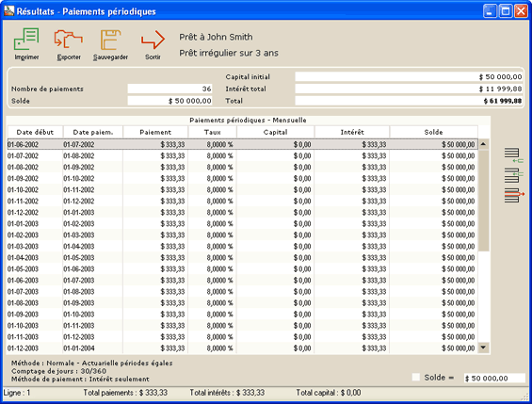Select the row starting 01-12-2003
The height and width of the screenshot is (404, 532).
(x=242, y=348)
